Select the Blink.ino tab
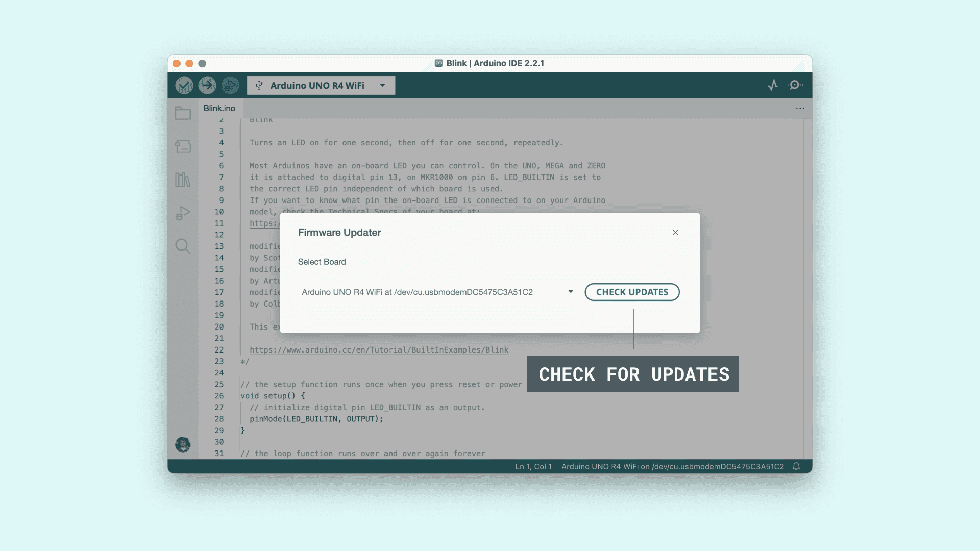This screenshot has height=551, width=980. tap(219, 108)
